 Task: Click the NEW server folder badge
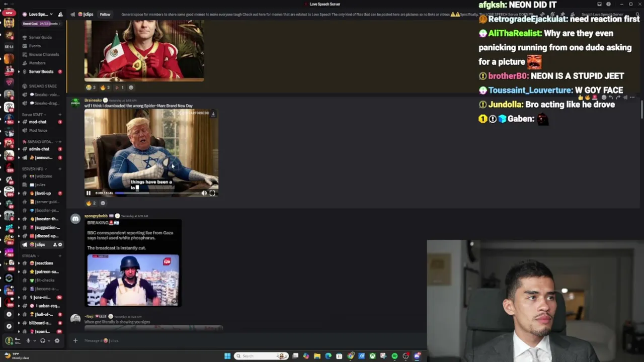click(9, 13)
